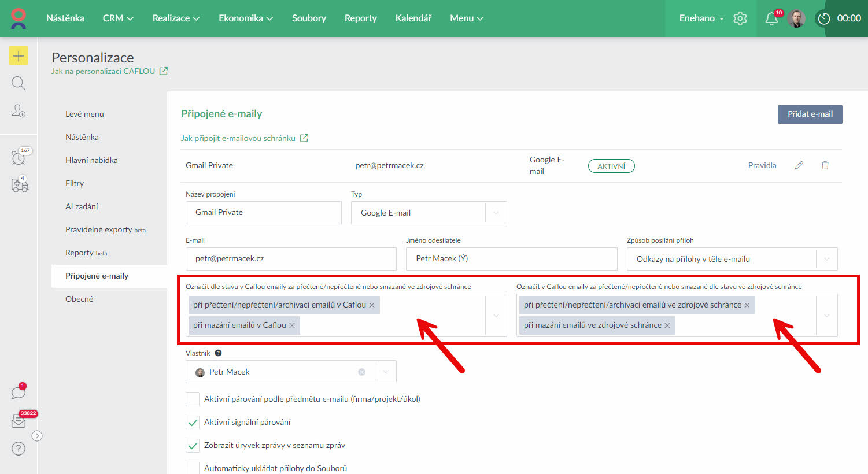The height and width of the screenshot is (474, 868).
Task: Expand the Typ Google E-mail dropdown
Action: click(496, 213)
